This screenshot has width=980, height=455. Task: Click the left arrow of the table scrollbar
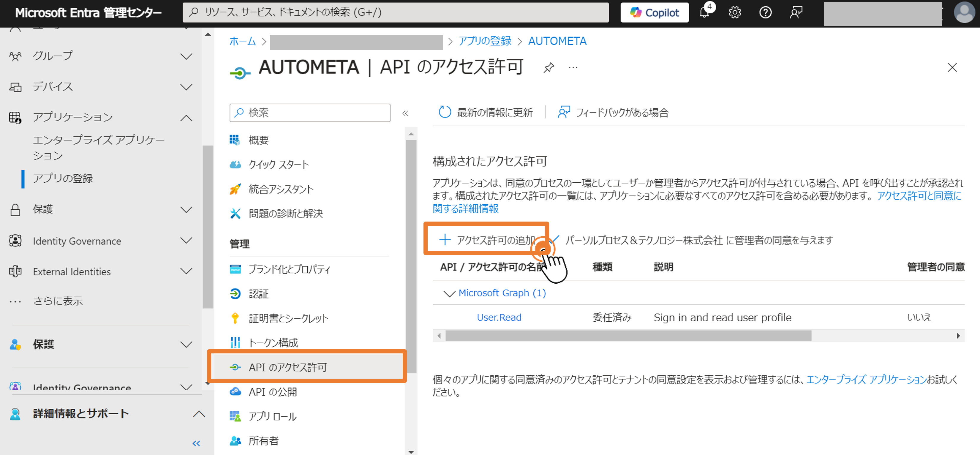[x=439, y=336]
